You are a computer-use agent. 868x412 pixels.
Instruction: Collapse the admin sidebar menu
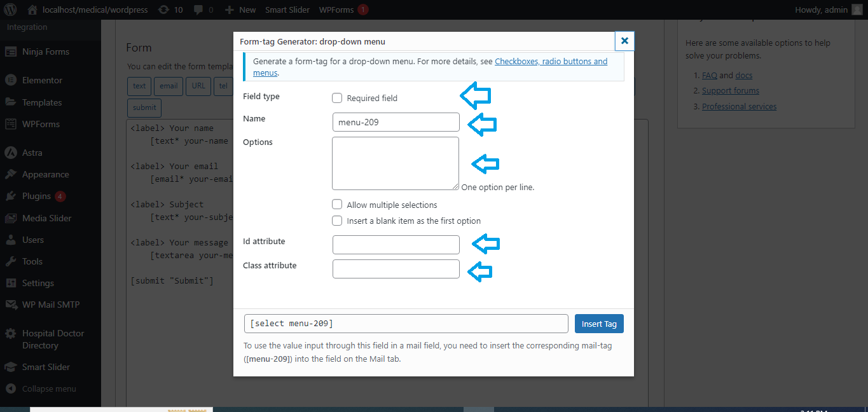pyautogui.click(x=48, y=388)
